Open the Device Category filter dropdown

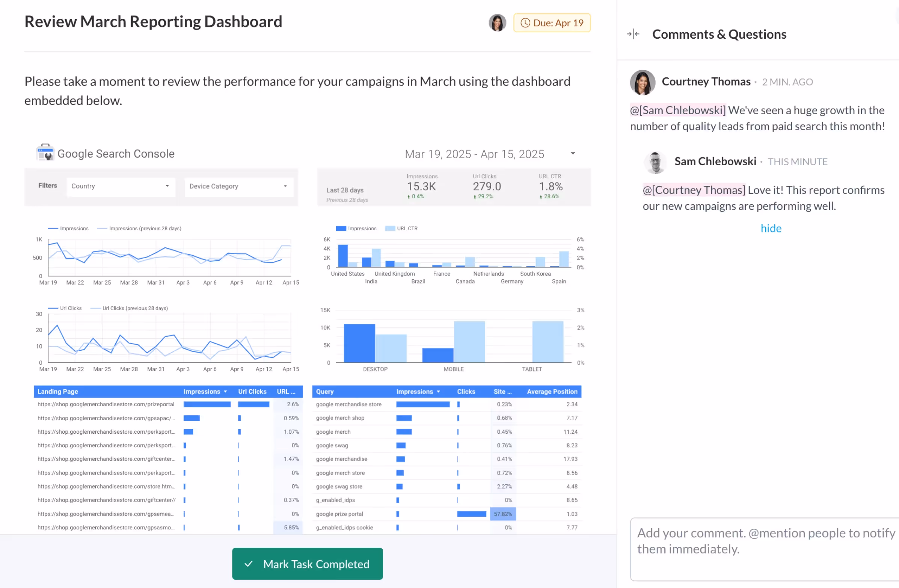(239, 186)
